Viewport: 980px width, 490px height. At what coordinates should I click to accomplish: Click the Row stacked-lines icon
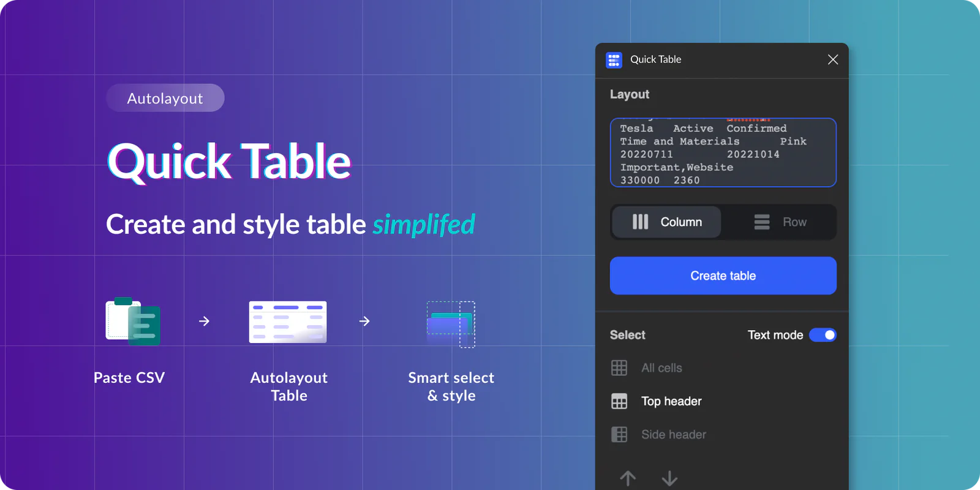coord(762,222)
